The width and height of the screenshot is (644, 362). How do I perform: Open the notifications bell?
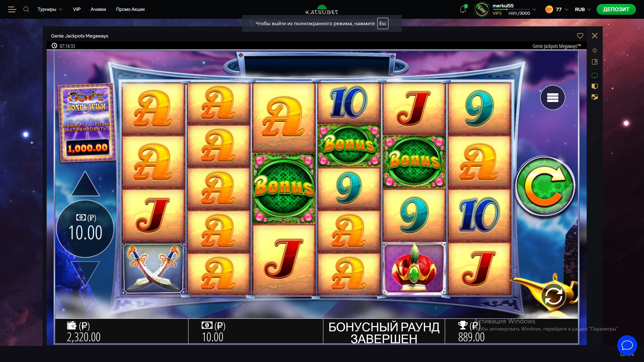pyautogui.click(x=463, y=10)
